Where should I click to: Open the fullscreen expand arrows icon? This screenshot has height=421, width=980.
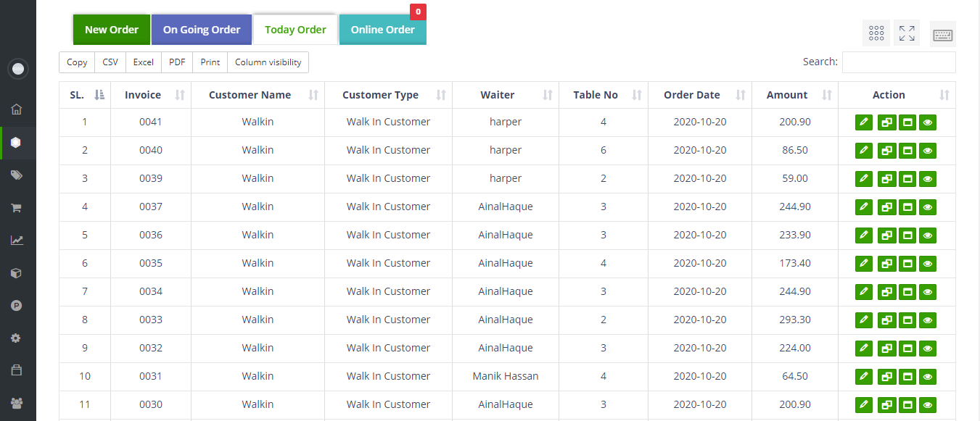click(x=906, y=33)
